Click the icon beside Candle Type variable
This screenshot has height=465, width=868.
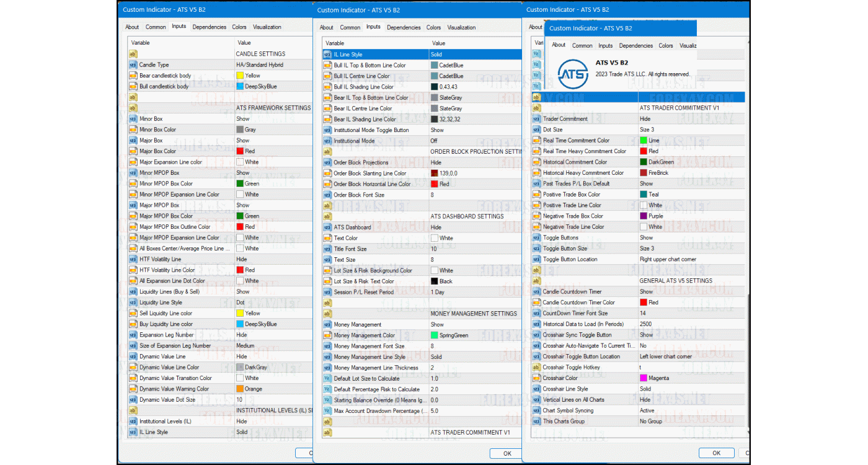(133, 65)
